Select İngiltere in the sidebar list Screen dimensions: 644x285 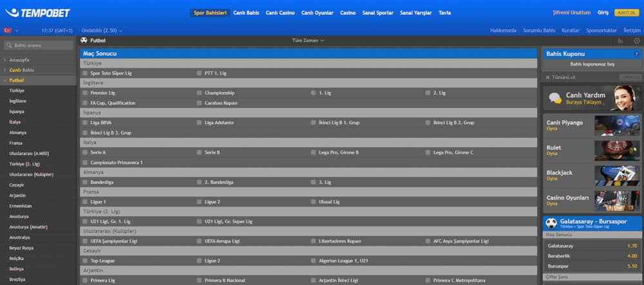17,101
